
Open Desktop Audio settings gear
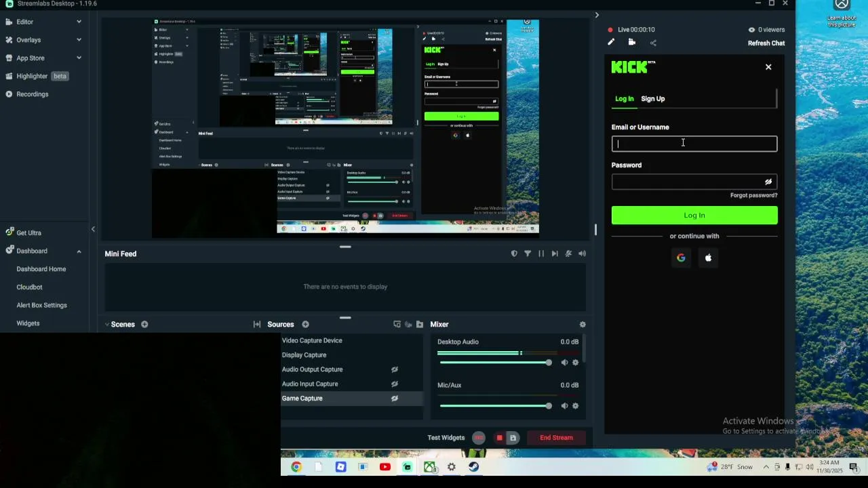576,363
